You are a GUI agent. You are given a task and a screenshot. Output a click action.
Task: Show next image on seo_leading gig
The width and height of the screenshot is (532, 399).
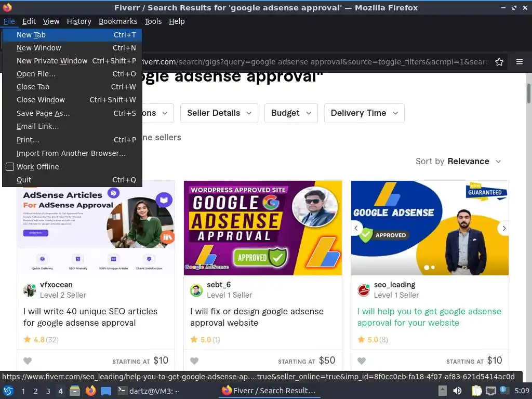coord(504,229)
